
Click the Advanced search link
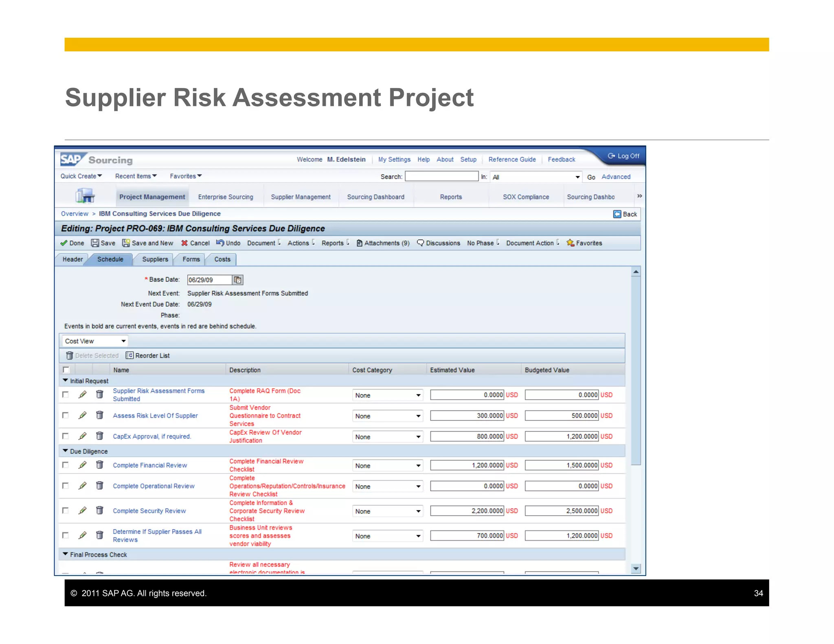[x=616, y=177]
